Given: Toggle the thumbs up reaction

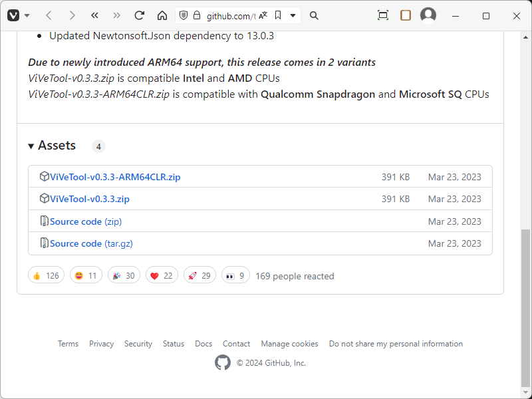Looking at the screenshot, I should [x=46, y=275].
